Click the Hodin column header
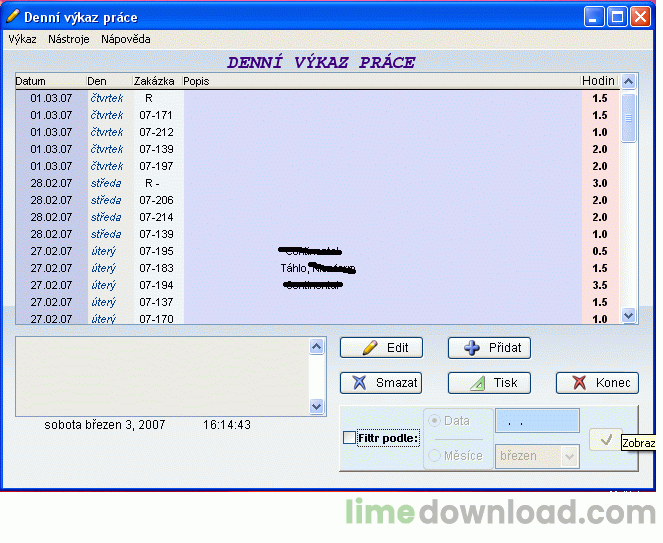 click(599, 81)
